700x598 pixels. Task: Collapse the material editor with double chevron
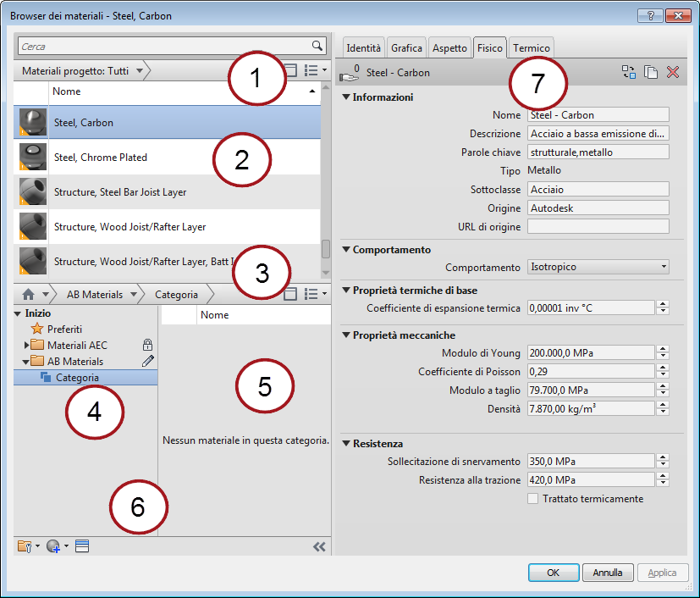pyautogui.click(x=319, y=546)
